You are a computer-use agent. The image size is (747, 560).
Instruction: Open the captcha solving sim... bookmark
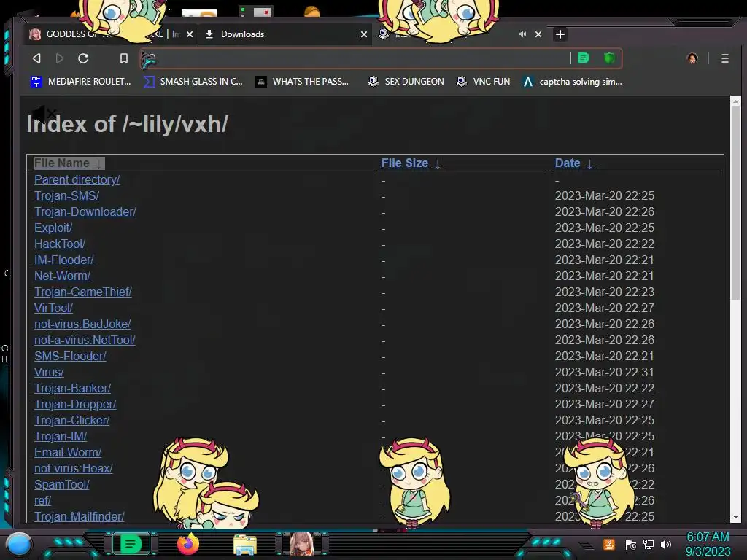point(572,82)
